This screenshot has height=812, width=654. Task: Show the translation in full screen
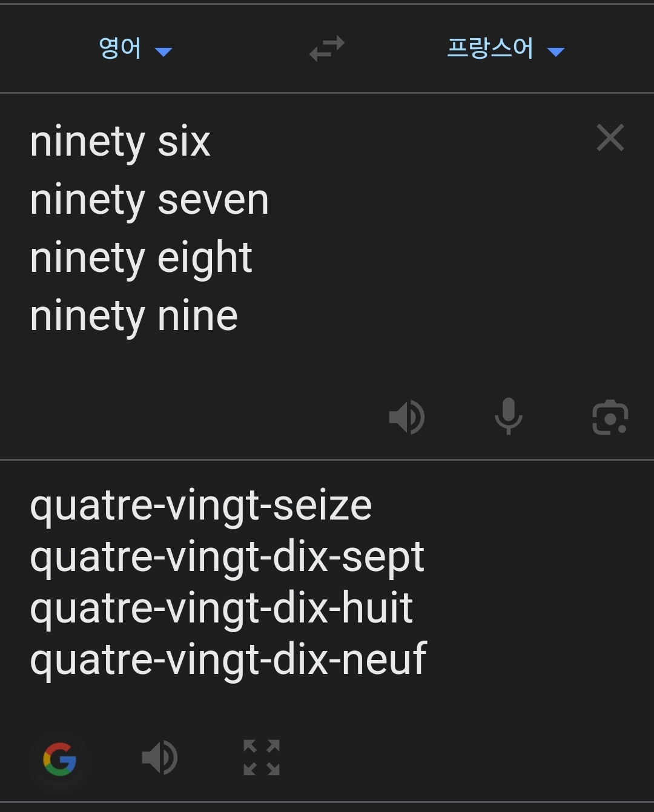(261, 758)
